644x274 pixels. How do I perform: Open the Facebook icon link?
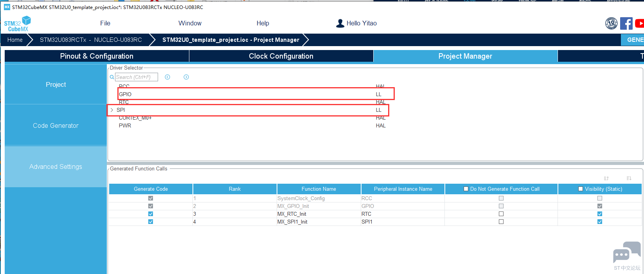click(626, 23)
